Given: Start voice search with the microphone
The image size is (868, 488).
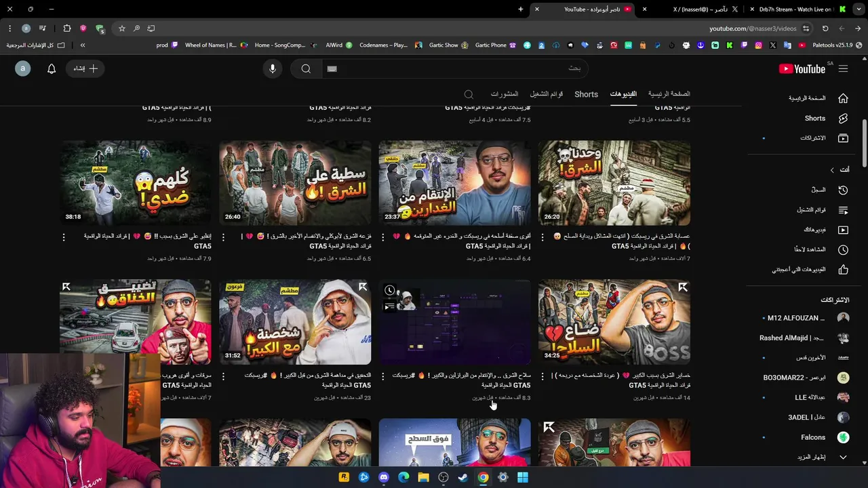Looking at the screenshot, I should coord(273,68).
